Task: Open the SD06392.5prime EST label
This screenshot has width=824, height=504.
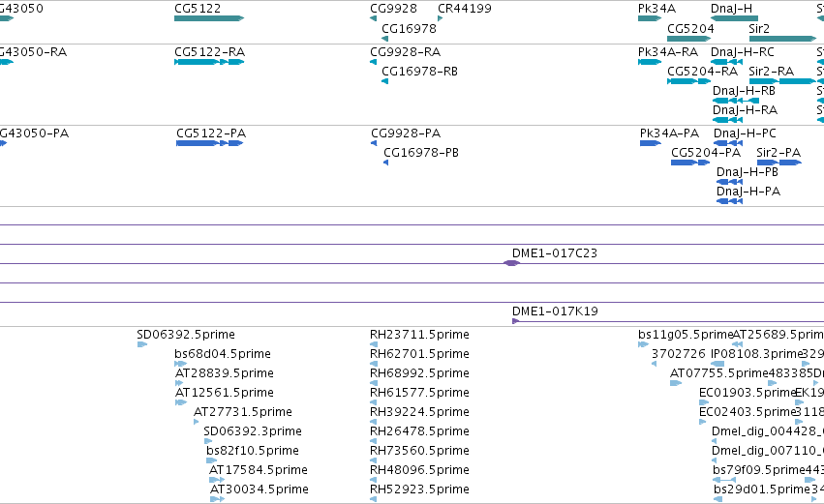Action: tap(186, 335)
